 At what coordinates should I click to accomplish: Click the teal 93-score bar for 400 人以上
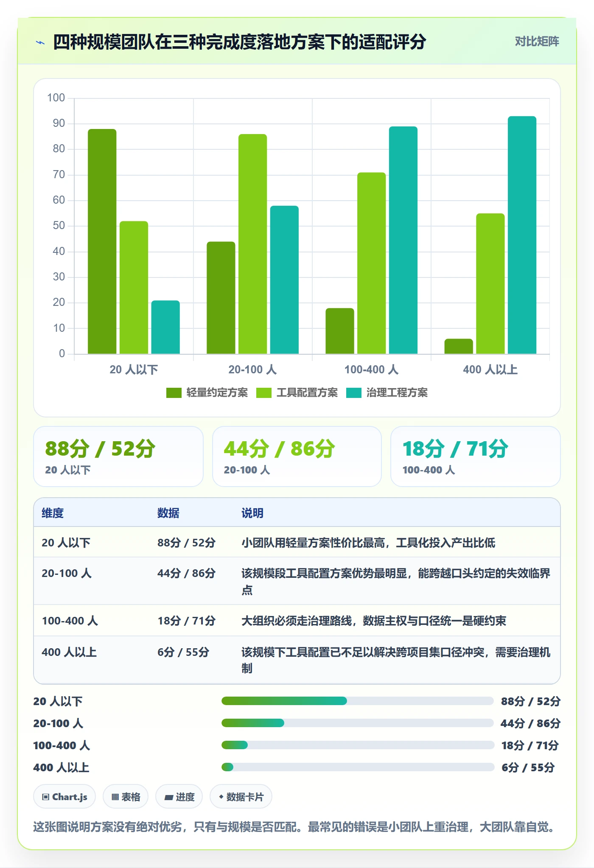[522, 235]
